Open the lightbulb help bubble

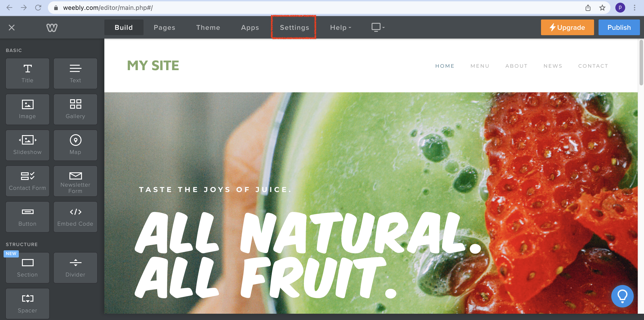(622, 296)
